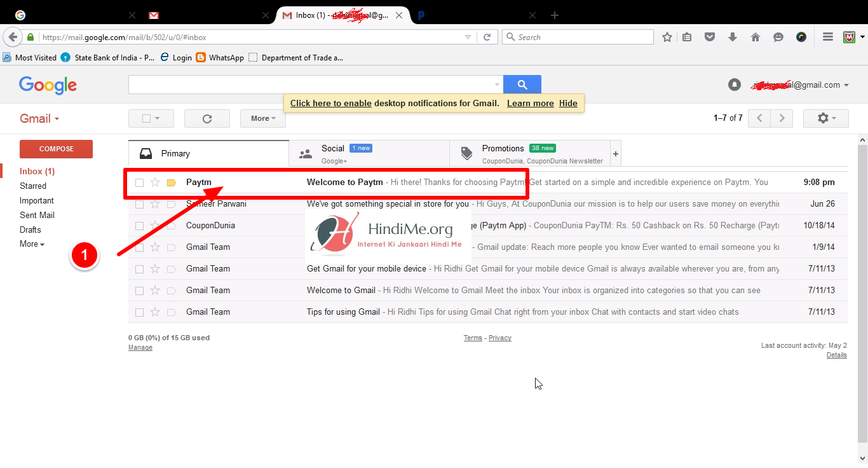Open Sent Mail folder
This screenshot has width=868, height=468.
[x=37, y=216]
